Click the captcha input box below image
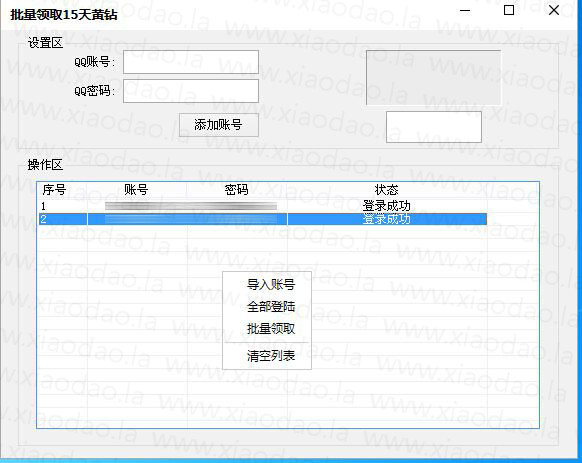The width and height of the screenshot is (582, 463). 434,127
